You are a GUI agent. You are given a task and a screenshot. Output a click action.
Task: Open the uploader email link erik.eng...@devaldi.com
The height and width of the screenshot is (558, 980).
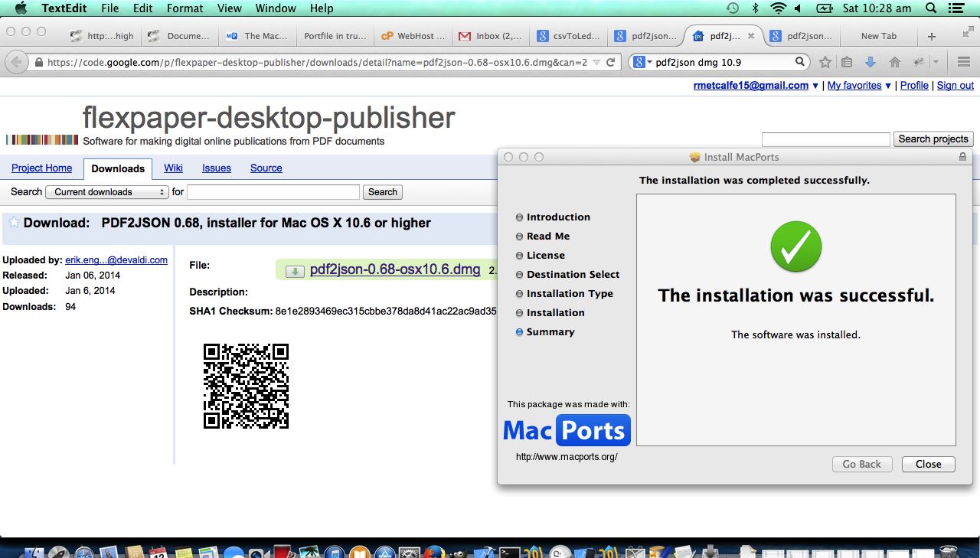(x=116, y=260)
